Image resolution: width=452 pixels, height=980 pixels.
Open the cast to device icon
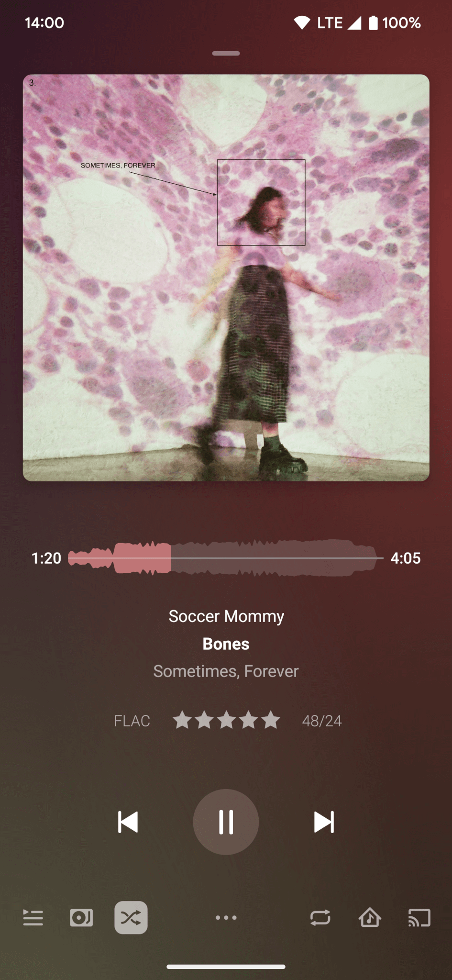pyautogui.click(x=419, y=917)
